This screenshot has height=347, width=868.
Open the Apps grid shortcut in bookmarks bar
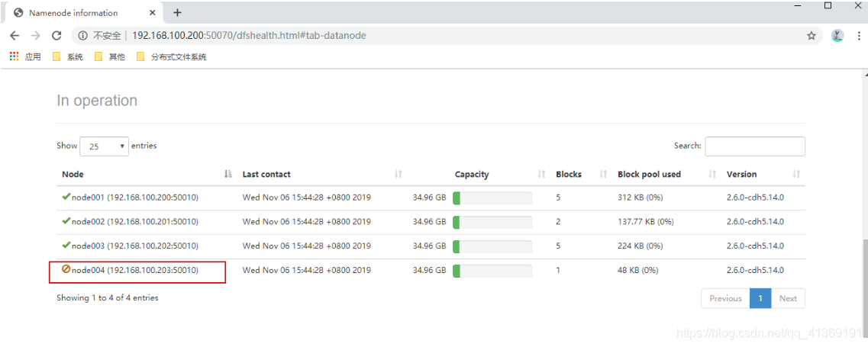coord(15,56)
